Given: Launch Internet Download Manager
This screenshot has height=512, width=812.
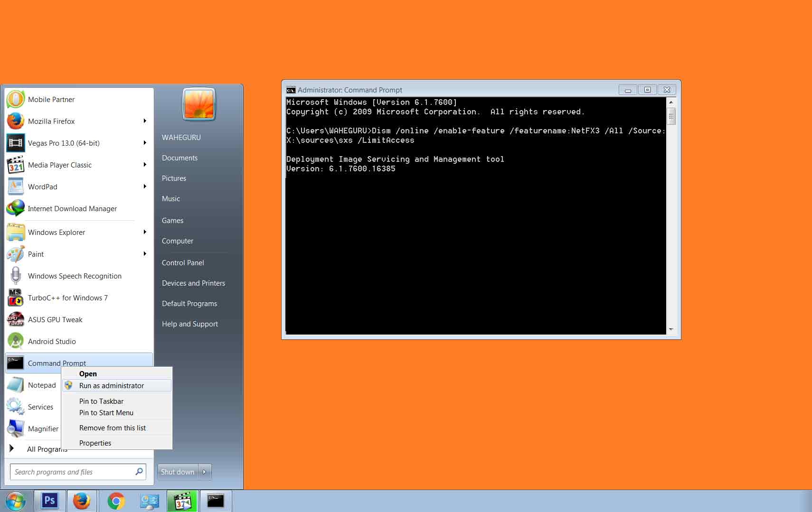Looking at the screenshot, I should pyautogui.click(x=72, y=208).
